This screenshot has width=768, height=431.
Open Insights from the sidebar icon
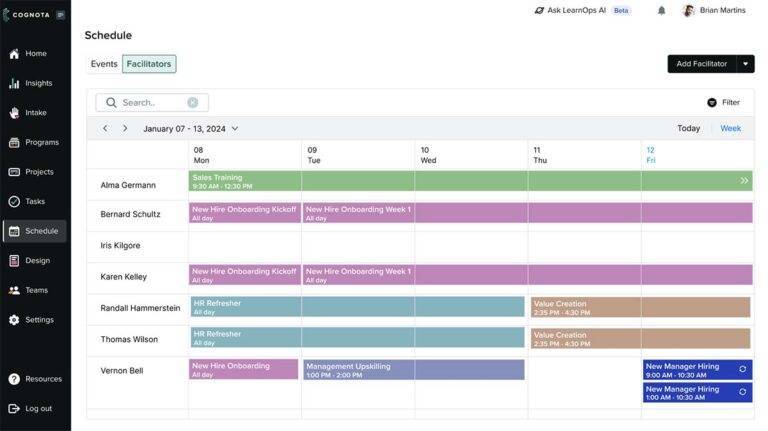pyautogui.click(x=14, y=83)
